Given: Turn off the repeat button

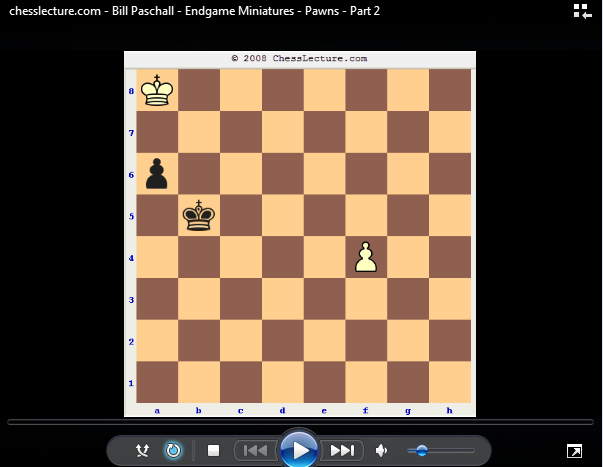Looking at the screenshot, I should 173,450.
